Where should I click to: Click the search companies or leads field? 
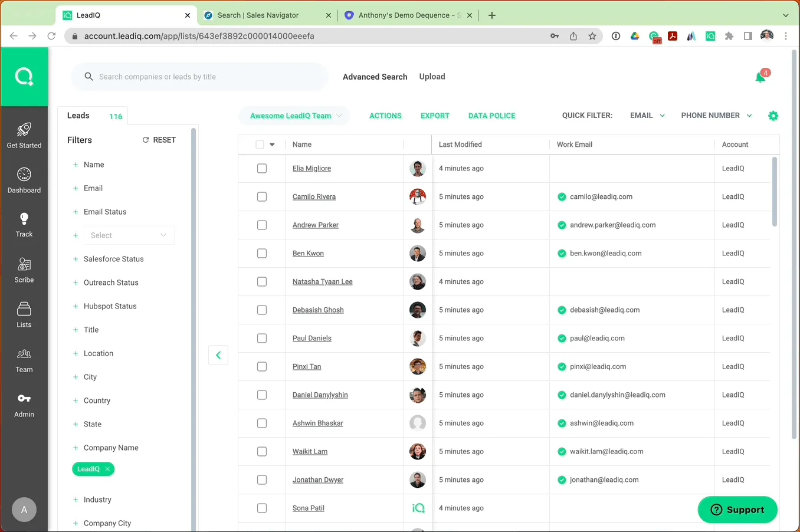coord(199,77)
